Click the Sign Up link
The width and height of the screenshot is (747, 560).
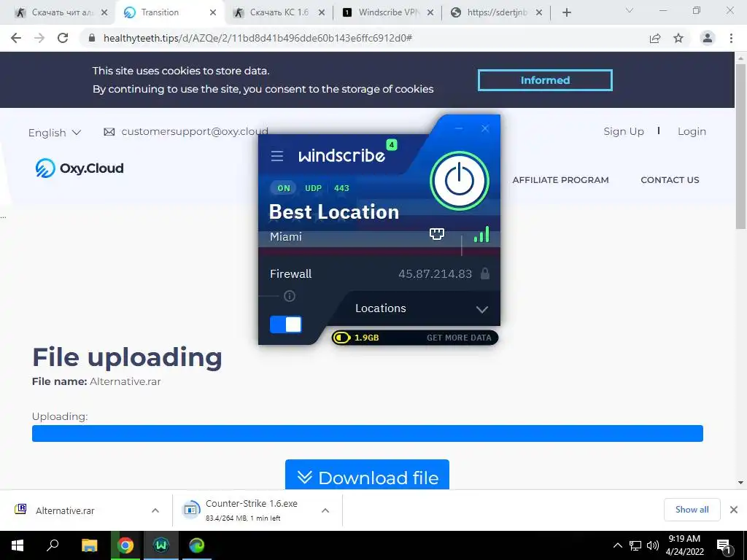point(624,131)
